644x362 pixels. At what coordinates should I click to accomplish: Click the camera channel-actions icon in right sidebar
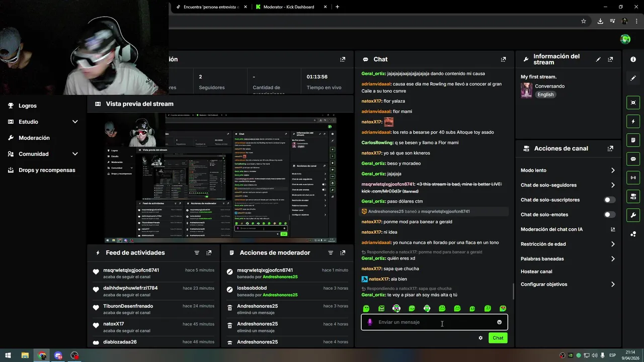pyautogui.click(x=633, y=196)
